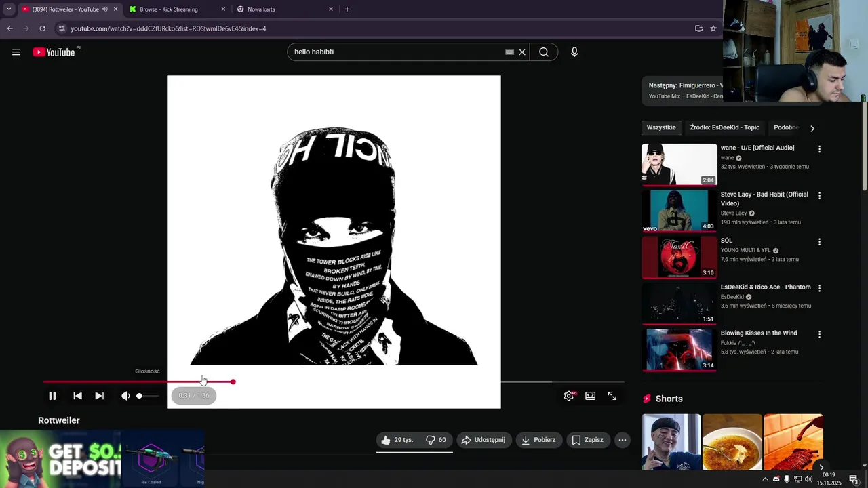Open the on-screen keyboard icon in search box

(509, 52)
